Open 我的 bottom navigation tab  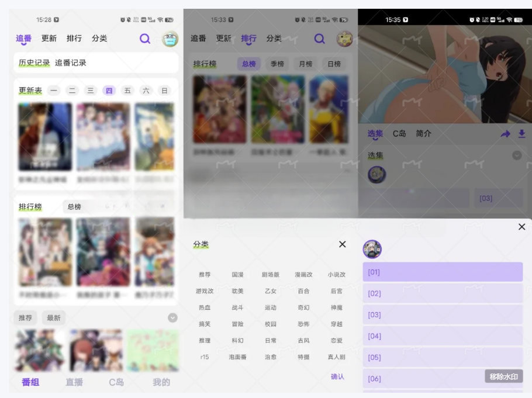[x=161, y=382]
